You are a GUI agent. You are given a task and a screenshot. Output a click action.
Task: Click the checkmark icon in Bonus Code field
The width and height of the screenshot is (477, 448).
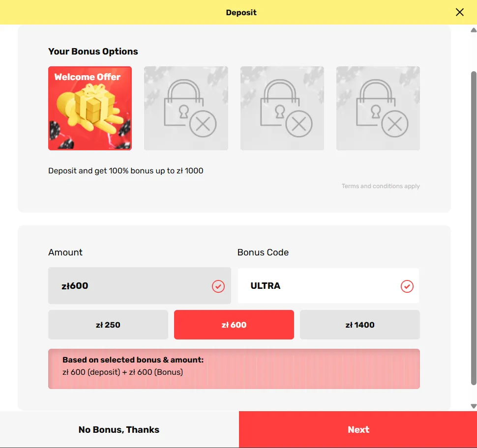[407, 286]
